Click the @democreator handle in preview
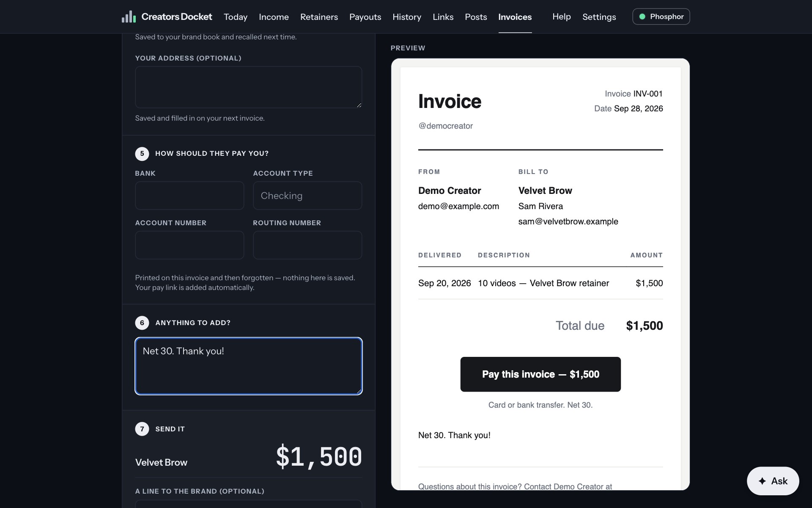812x508 pixels. click(445, 126)
